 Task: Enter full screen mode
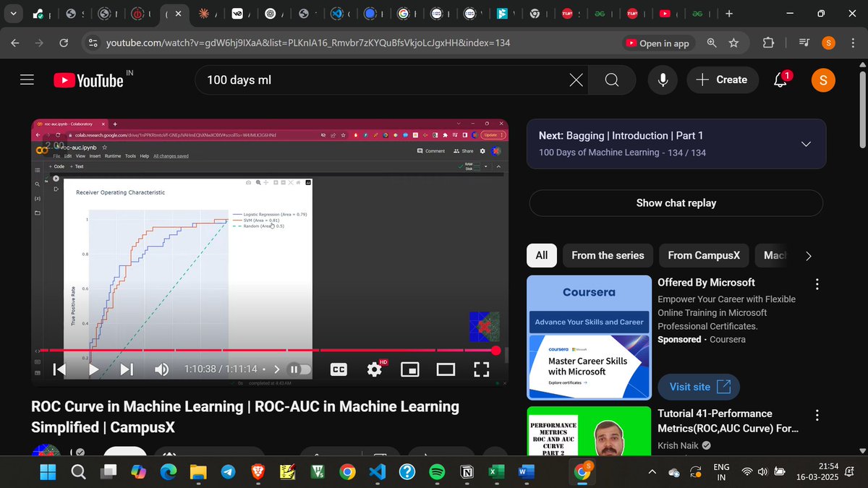point(481,369)
